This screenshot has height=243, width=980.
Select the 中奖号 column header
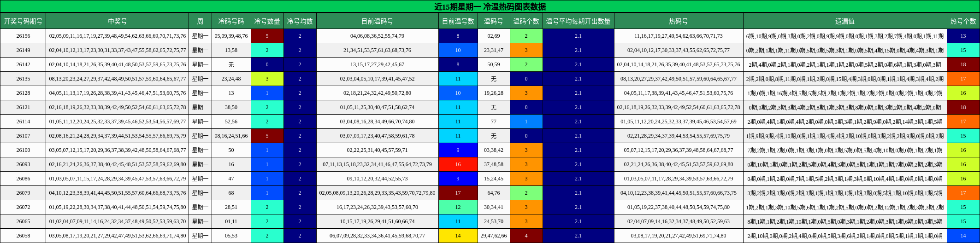point(118,21)
